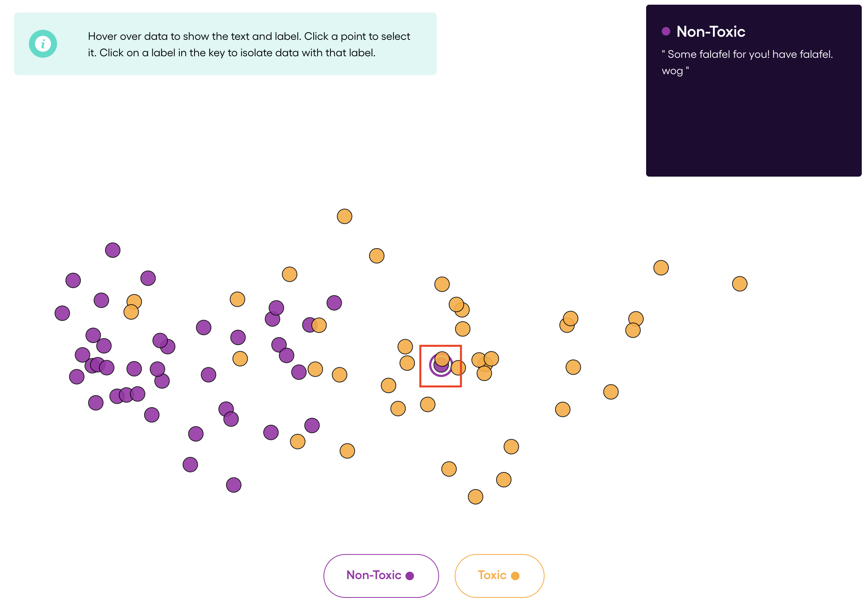Select the far-right orange data point

tap(739, 284)
